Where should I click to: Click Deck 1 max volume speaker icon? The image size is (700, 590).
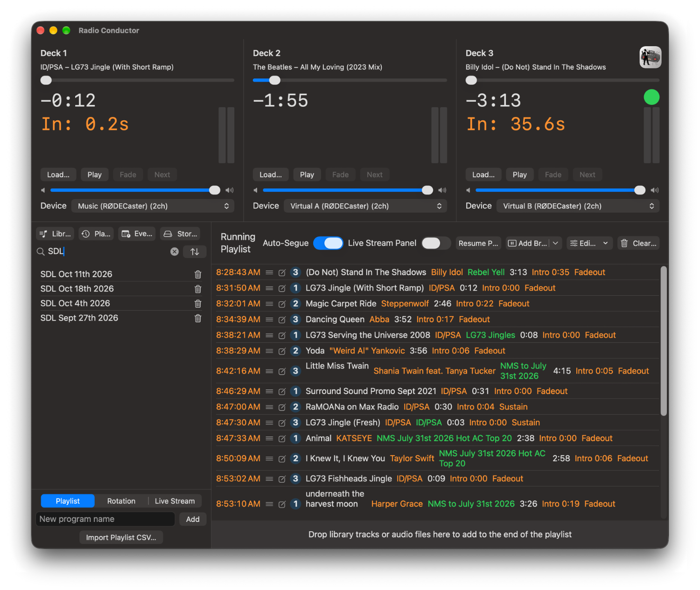(229, 190)
